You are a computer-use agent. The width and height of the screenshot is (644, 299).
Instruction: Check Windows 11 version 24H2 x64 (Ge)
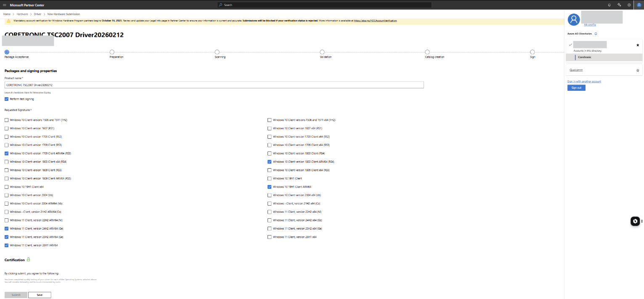click(270, 220)
